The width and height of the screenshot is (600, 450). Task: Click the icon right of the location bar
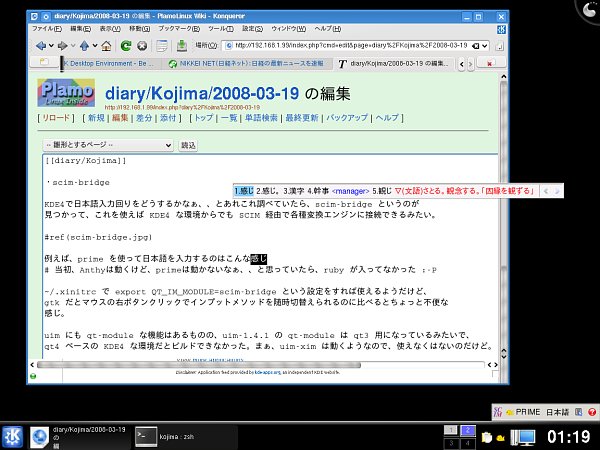click(x=500, y=46)
